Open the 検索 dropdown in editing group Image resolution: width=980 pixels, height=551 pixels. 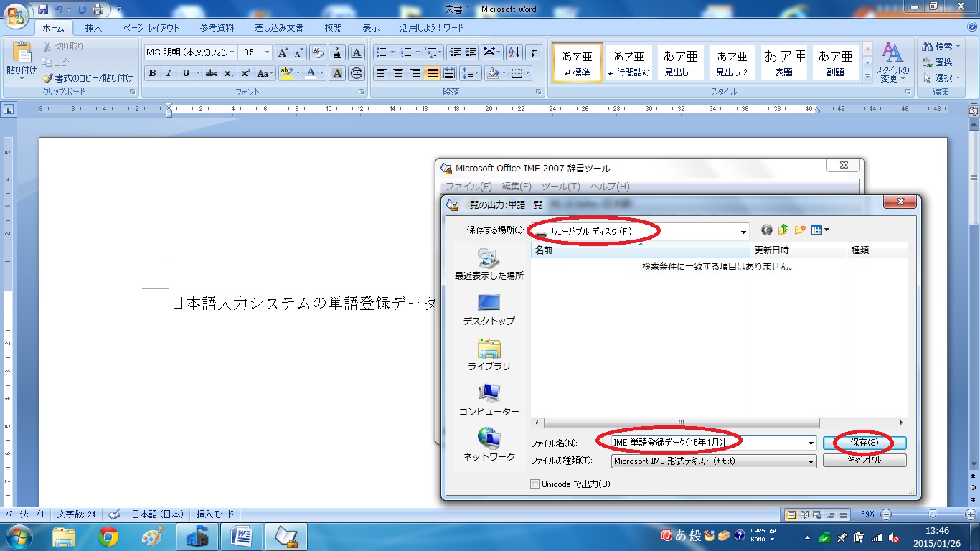click(x=959, y=47)
